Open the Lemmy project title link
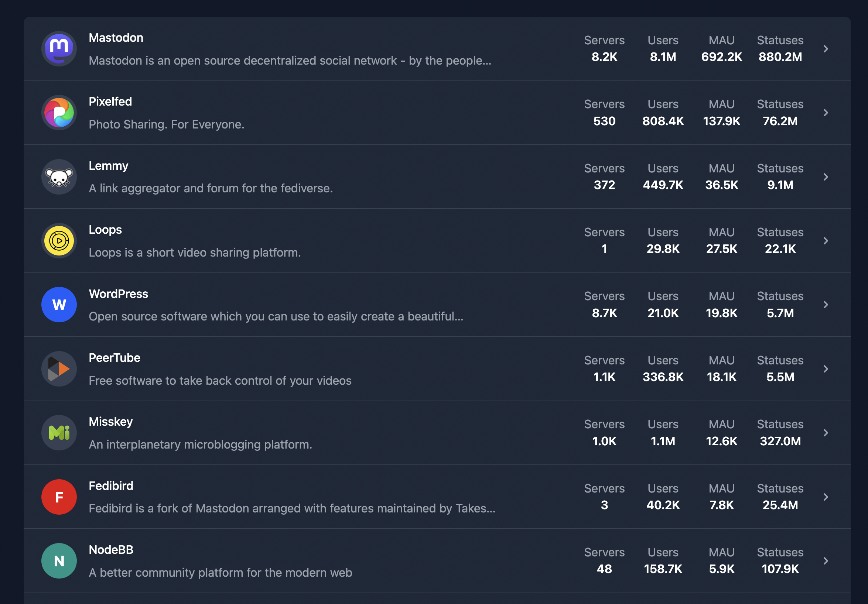This screenshot has width=868, height=604. click(109, 166)
